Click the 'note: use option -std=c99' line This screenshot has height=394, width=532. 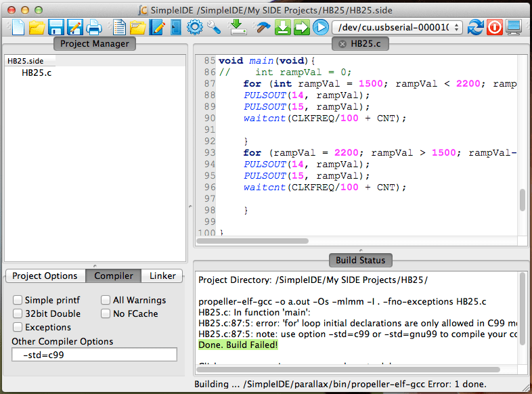[x=357, y=334]
